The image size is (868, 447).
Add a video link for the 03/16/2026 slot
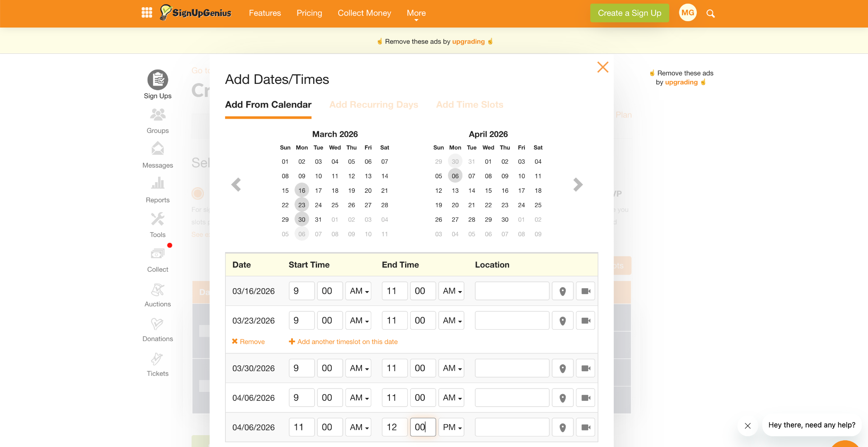coord(585,291)
